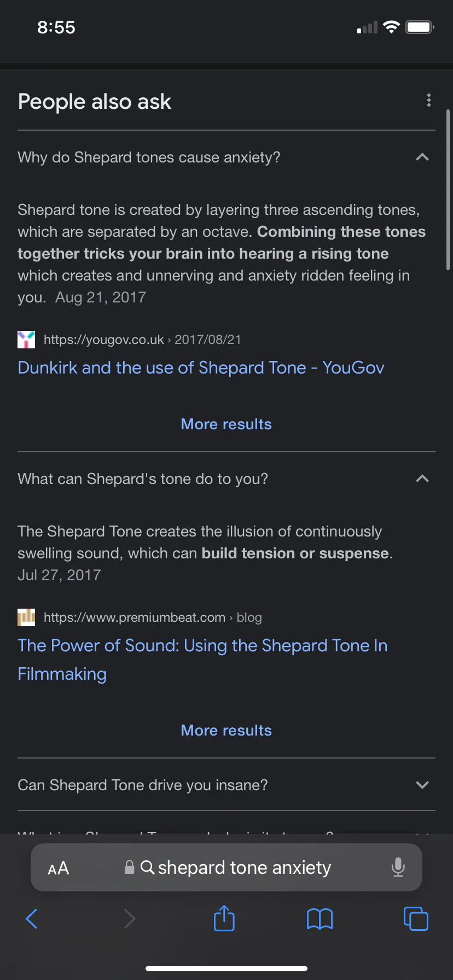
Task: Show open tabs overview icon
Action: [x=416, y=918]
